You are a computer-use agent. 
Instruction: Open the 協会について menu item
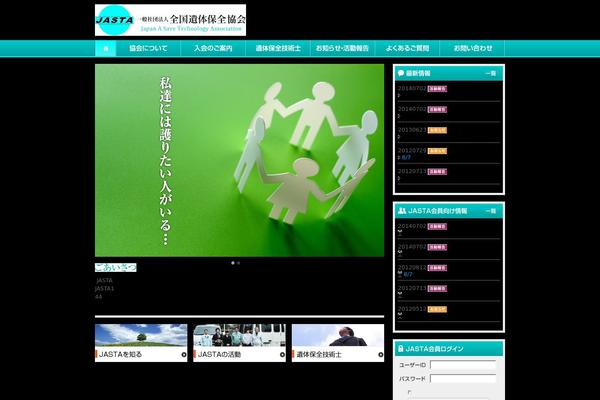tap(148, 49)
